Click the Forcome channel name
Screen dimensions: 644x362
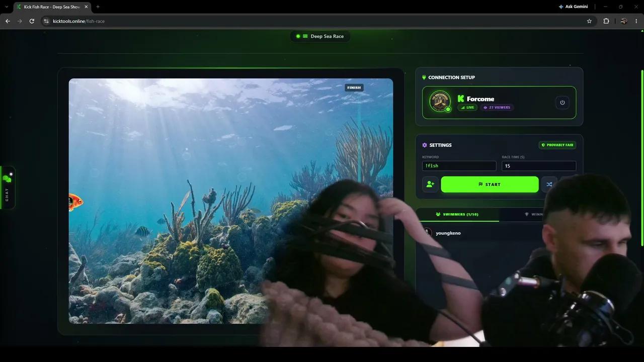pyautogui.click(x=480, y=99)
